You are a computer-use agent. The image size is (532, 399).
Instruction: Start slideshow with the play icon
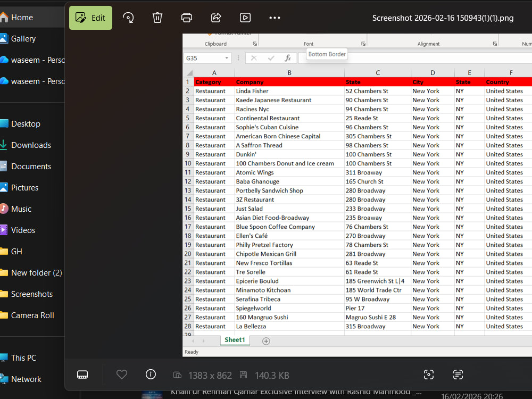point(245,18)
